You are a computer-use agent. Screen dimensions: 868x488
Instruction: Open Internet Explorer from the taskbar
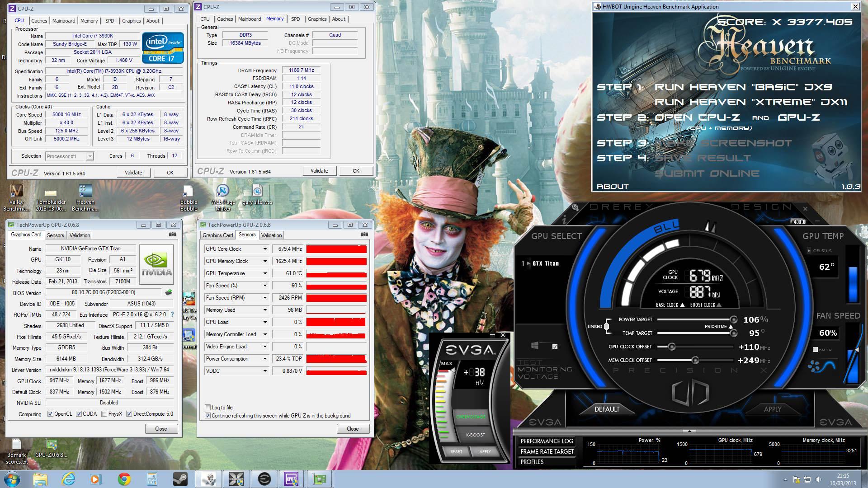pos(68,479)
